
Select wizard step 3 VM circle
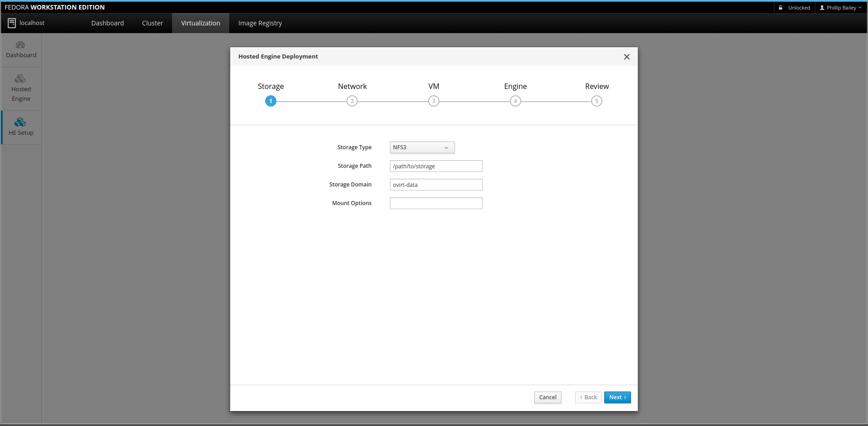tap(434, 101)
